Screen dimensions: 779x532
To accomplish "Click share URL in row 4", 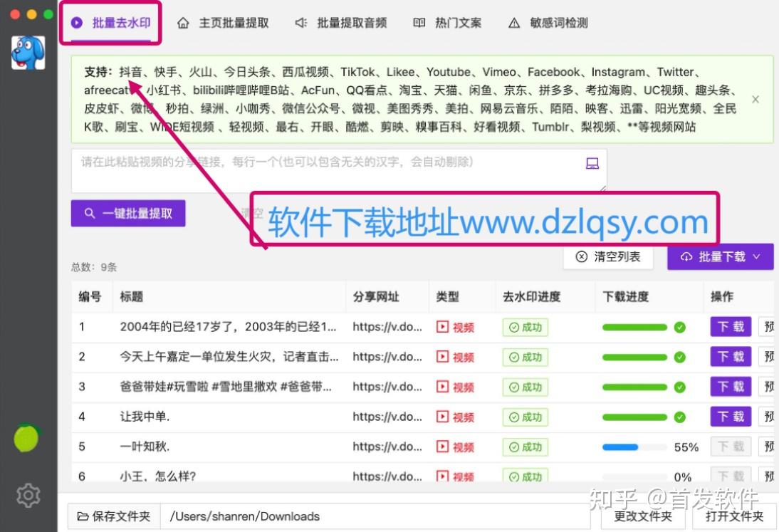I will pyautogui.click(x=387, y=416).
